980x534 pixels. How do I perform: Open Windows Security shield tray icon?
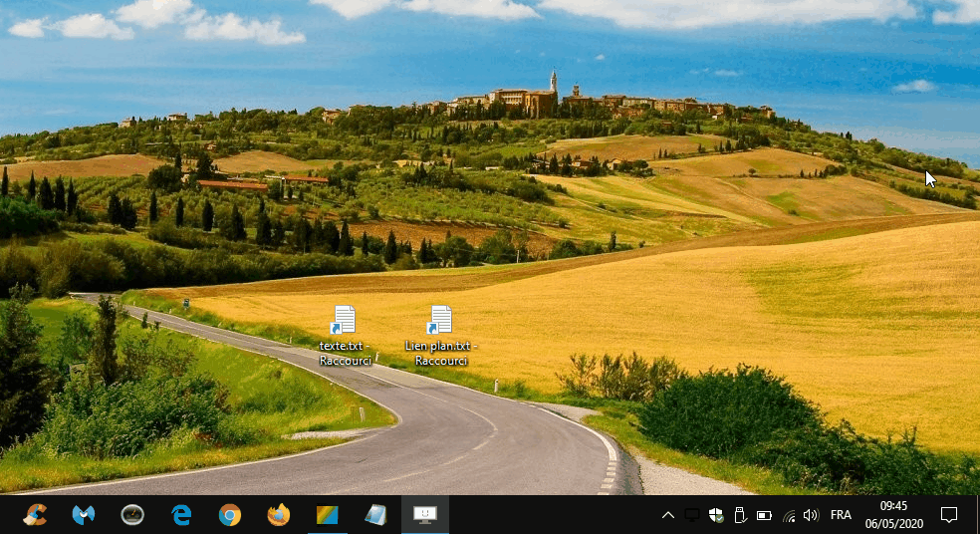(x=716, y=515)
